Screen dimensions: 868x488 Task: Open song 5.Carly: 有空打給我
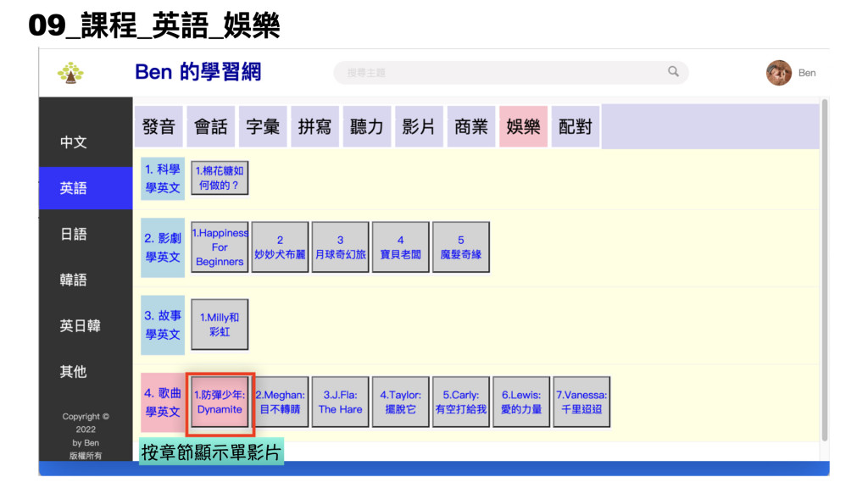[461, 402]
